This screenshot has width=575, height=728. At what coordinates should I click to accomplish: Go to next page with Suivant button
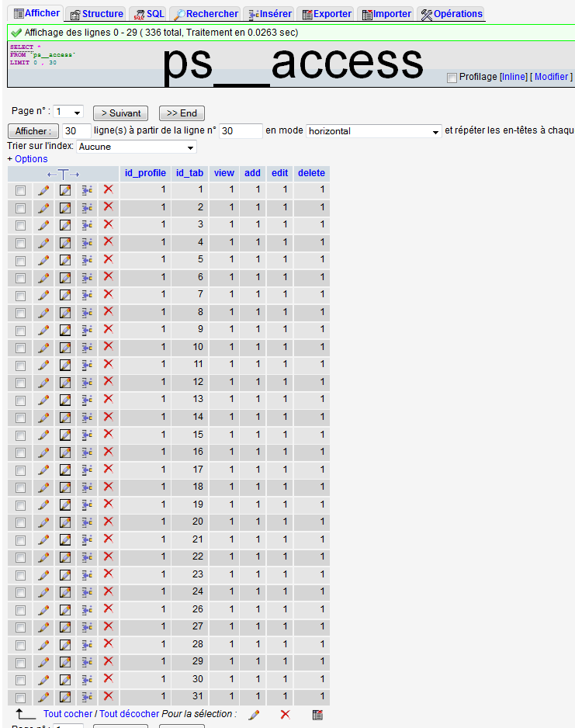(x=120, y=113)
